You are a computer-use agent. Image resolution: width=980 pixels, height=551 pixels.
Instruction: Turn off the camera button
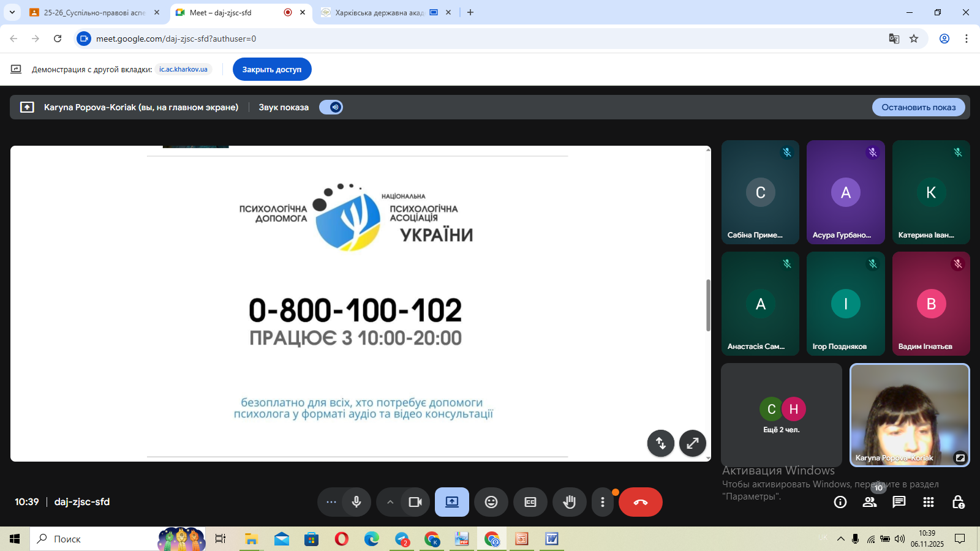pyautogui.click(x=415, y=502)
